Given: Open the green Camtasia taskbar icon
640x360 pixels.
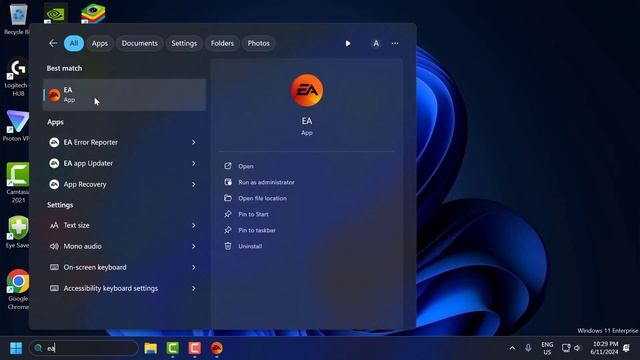Looking at the screenshot, I should pos(173,348).
